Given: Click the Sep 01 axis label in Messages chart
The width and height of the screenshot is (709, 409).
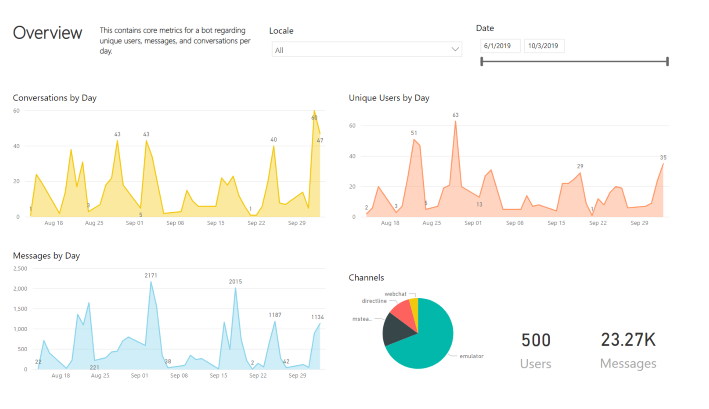Looking at the screenshot, I should tap(140, 376).
